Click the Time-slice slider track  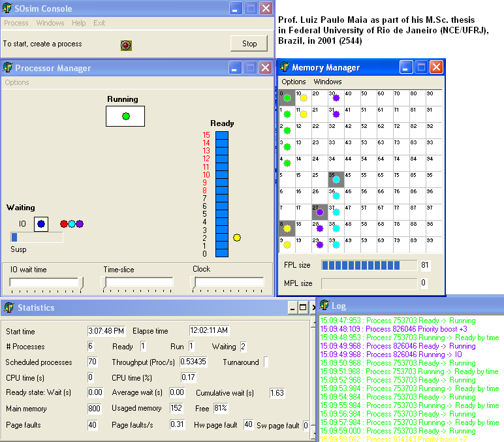click(x=138, y=282)
